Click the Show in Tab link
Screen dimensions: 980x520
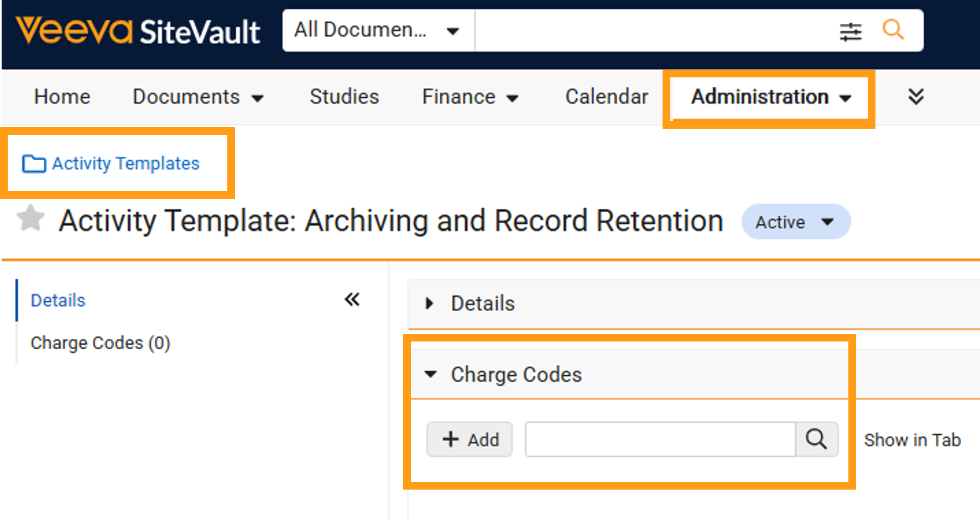[x=913, y=440]
